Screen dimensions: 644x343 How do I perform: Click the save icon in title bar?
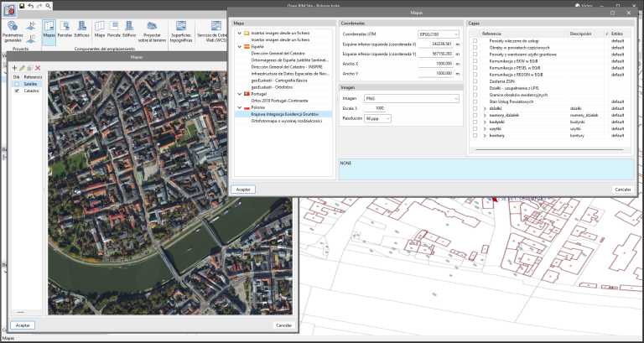tap(22, 5)
